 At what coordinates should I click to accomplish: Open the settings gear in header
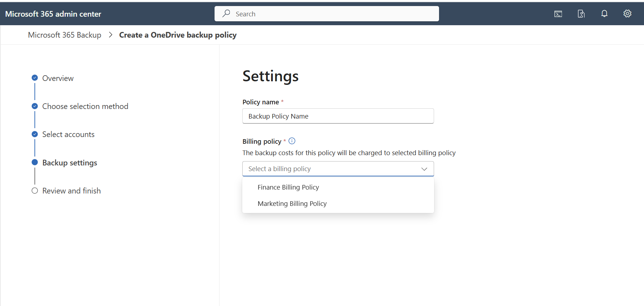click(x=627, y=14)
